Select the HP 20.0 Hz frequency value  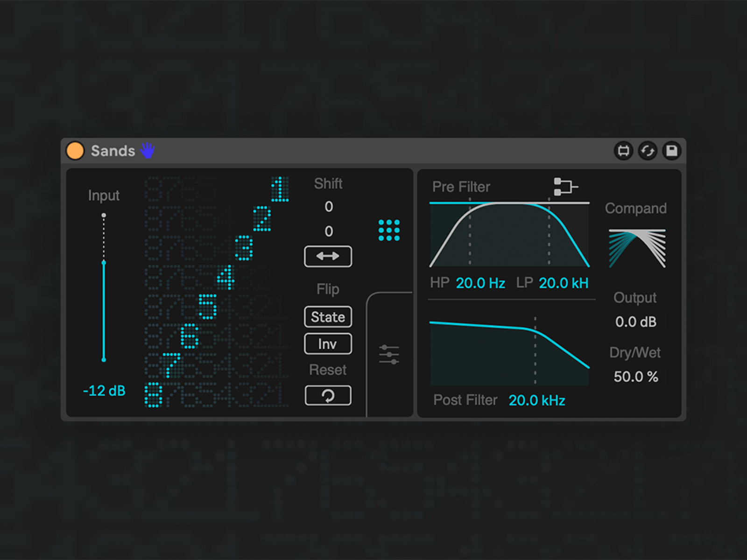click(x=480, y=283)
